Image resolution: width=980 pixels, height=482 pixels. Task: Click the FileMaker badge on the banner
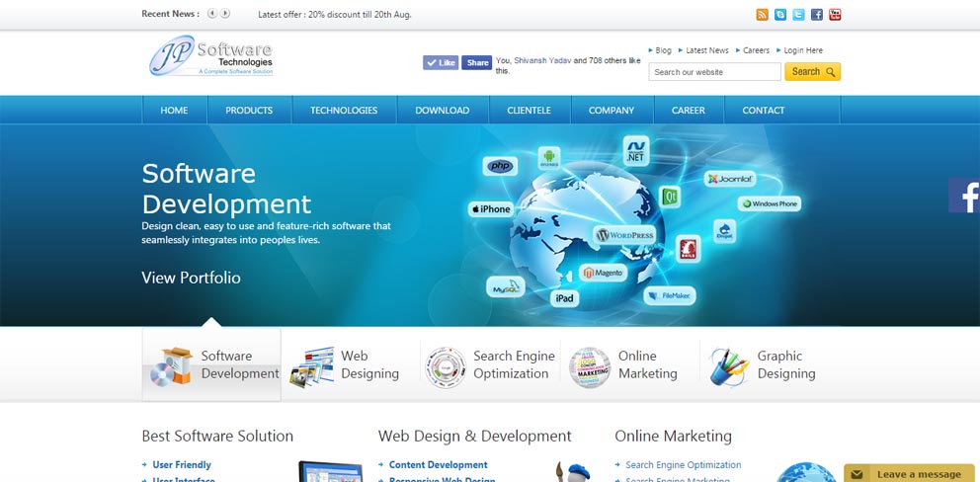(x=670, y=295)
